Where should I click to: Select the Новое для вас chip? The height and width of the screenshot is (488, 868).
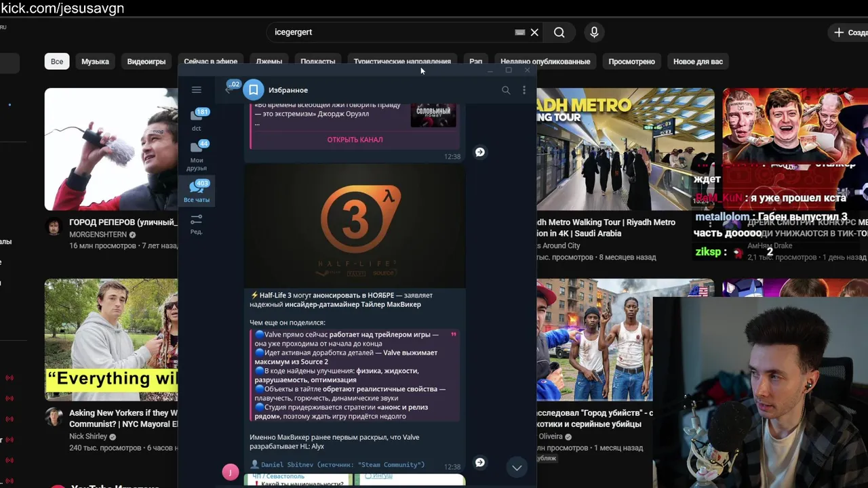[698, 61]
